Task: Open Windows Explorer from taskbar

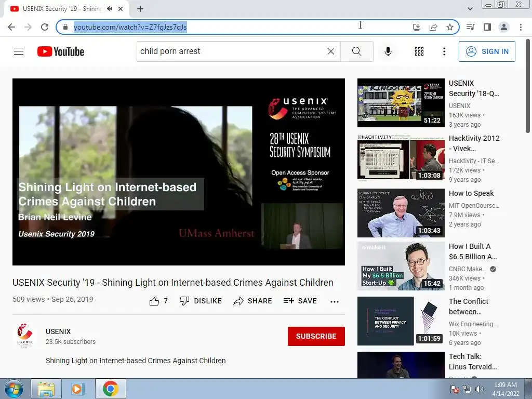Action: point(46,389)
